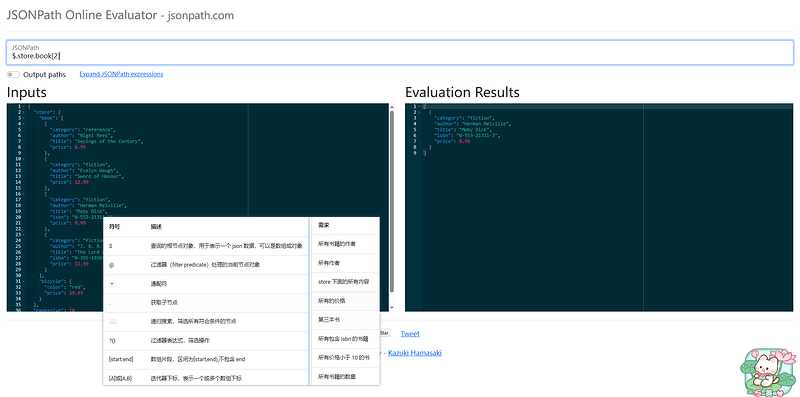800x397 pixels.
Task: Click the "[start:end]" symbol row in the table
Action: 206,359
